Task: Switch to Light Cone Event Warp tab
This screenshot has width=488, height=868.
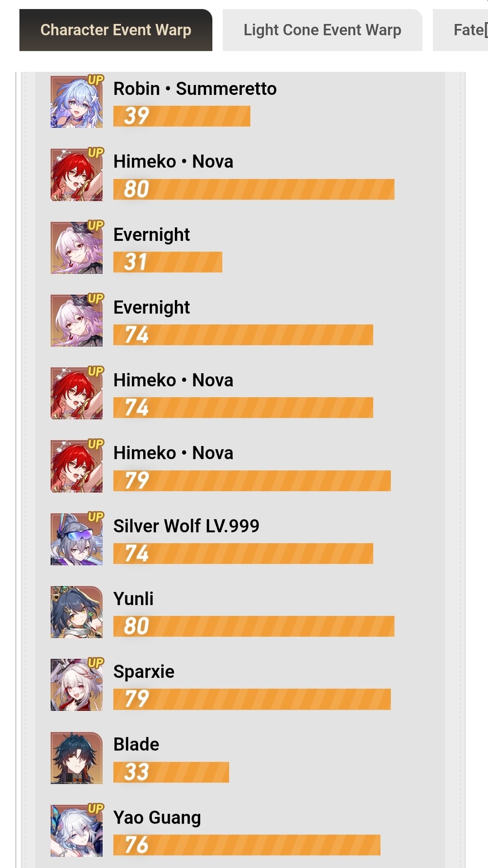Action: pyautogui.click(x=322, y=30)
